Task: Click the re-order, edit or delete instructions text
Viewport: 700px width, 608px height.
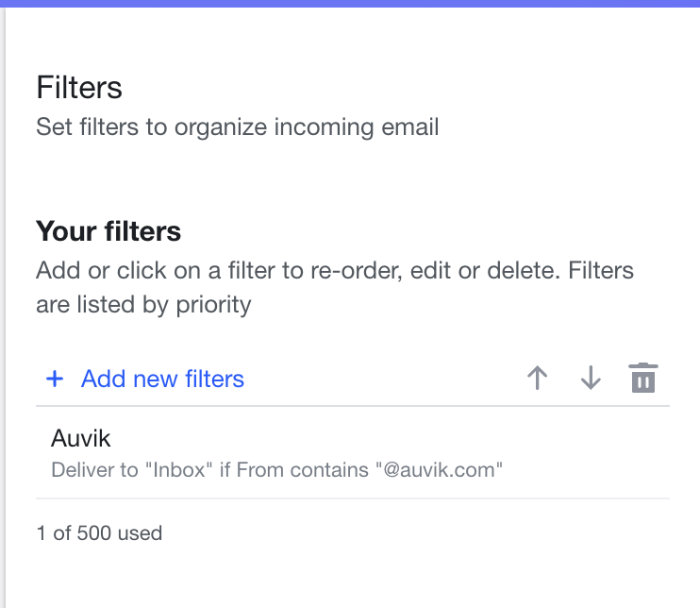Action: (x=335, y=287)
